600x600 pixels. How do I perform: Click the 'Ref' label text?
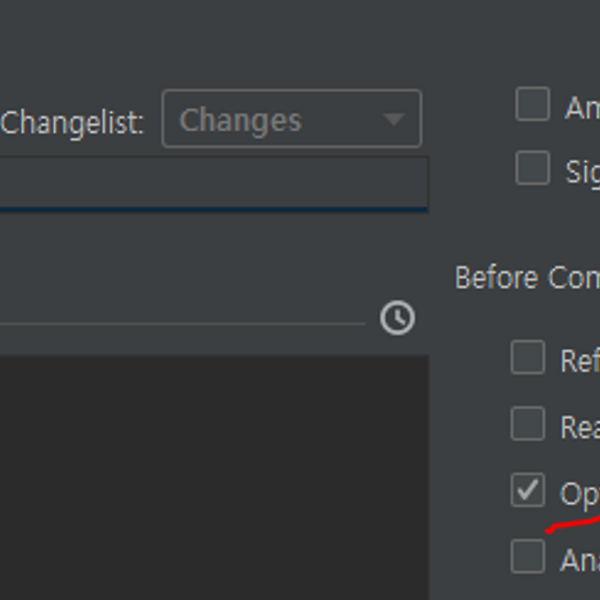click(580, 360)
